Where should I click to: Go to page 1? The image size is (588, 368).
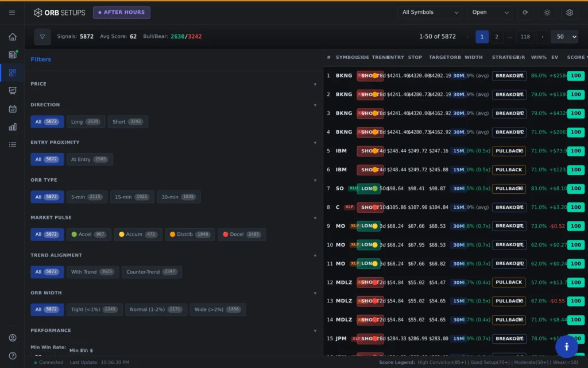[482, 37]
